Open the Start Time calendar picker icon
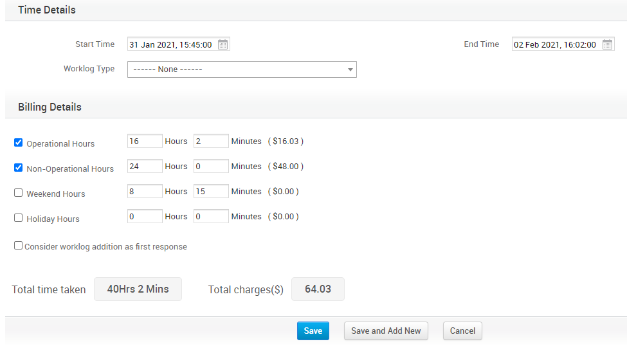This screenshot has width=627, height=364. coord(223,44)
